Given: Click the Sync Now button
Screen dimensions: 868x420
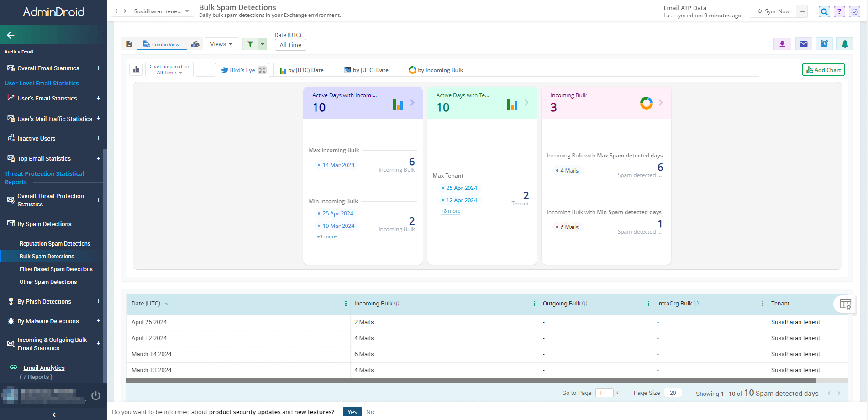Looking at the screenshot, I should tap(773, 11).
